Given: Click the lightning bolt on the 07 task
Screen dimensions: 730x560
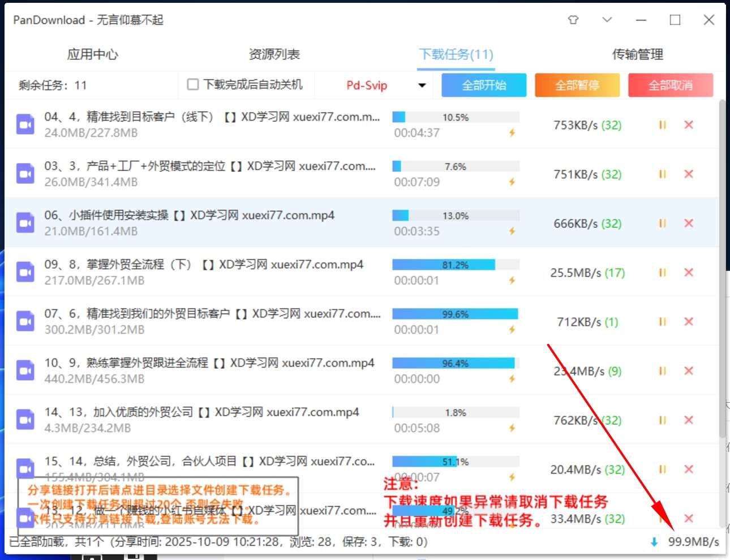Looking at the screenshot, I should (512, 330).
